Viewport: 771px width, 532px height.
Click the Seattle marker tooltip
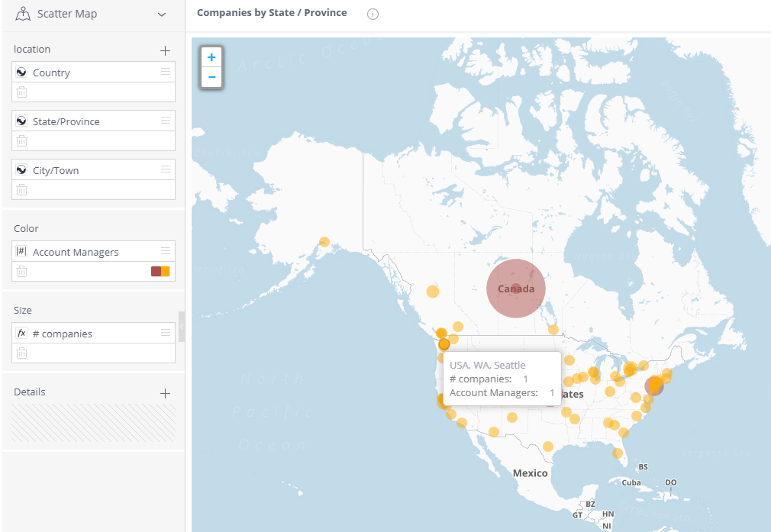pyautogui.click(x=502, y=379)
